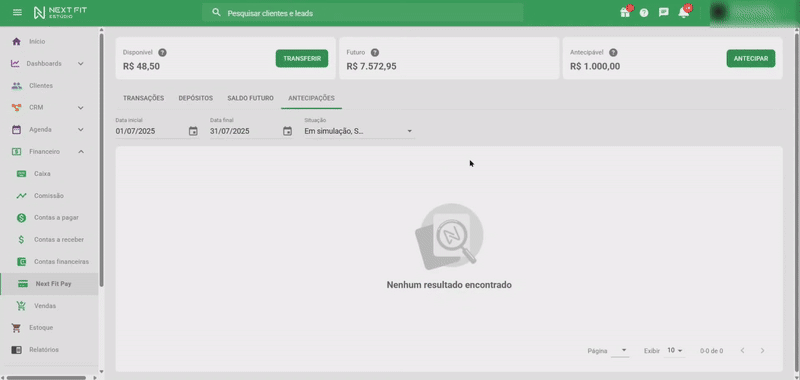Click the Agenda calendar icon
The image size is (800, 380).
[16, 130]
